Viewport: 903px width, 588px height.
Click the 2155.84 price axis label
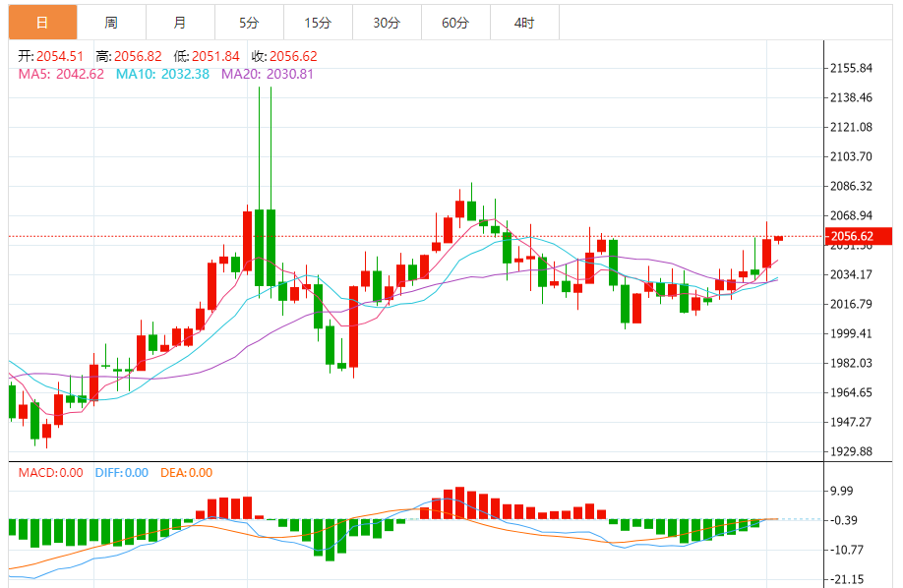[x=851, y=68]
